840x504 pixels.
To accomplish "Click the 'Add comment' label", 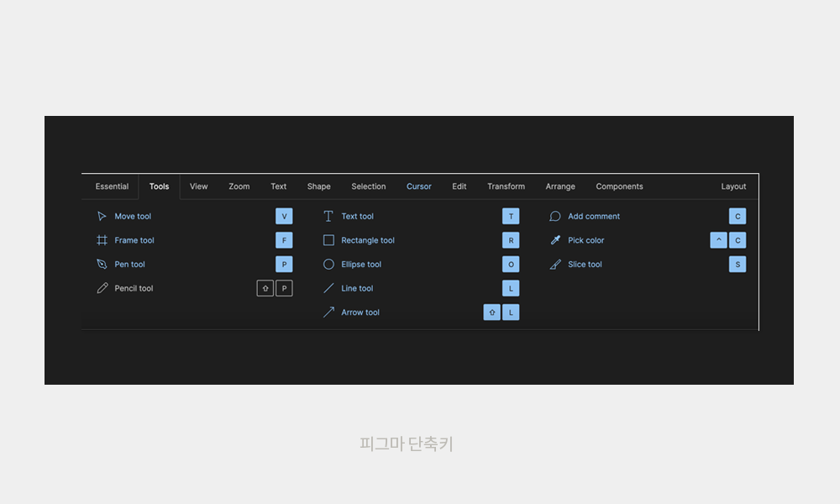I will click(x=594, y=217).
